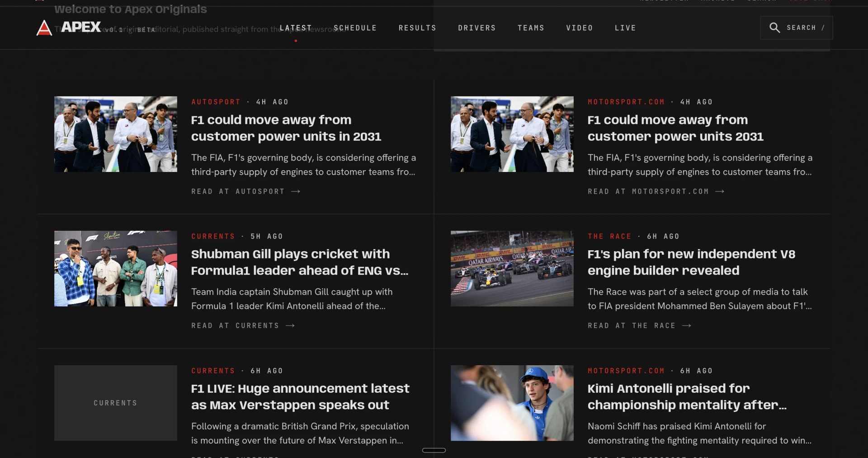Click the Kimi Antonelli photo thumbnail
The height and width of the screenshot is (458, 868).
pos(512,403)
